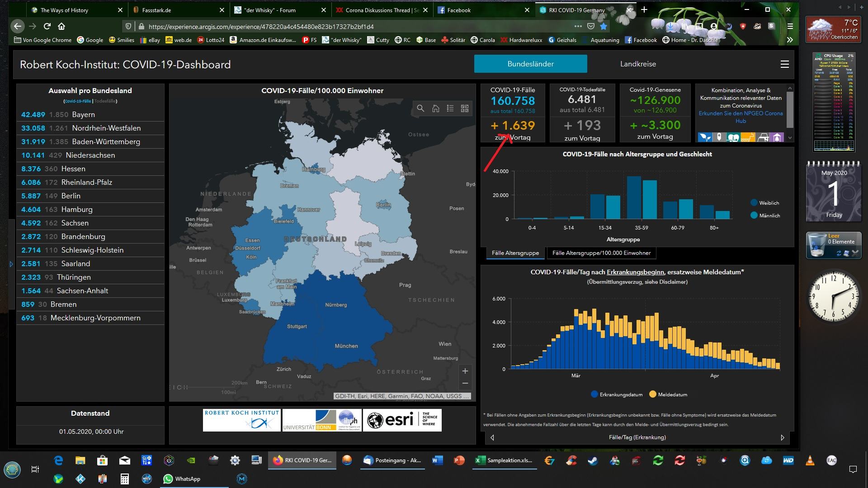Toggle Männlich series in age chart legend

765,216
